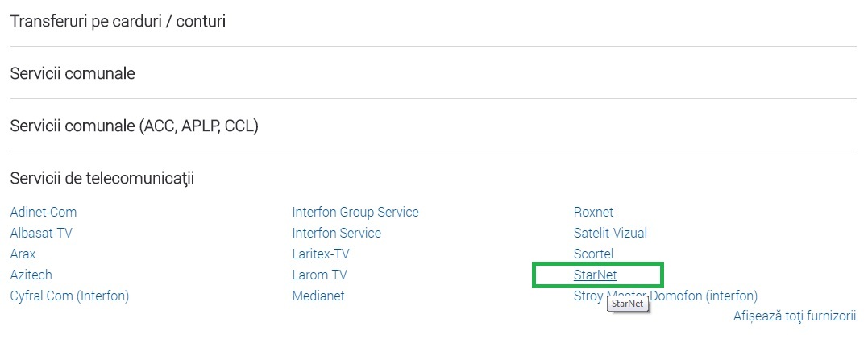The height and width of the screenshot is (339, 868).
Task: Select the Interfon Service provider
Action: [x=337, y=234]
